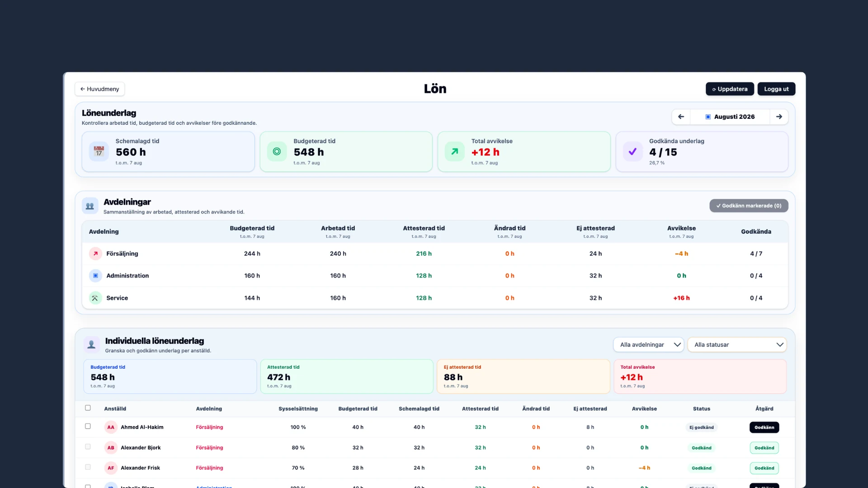
Task: Go to previous month with left arrow
Action: pyautogui.click(x=681, y=117)
